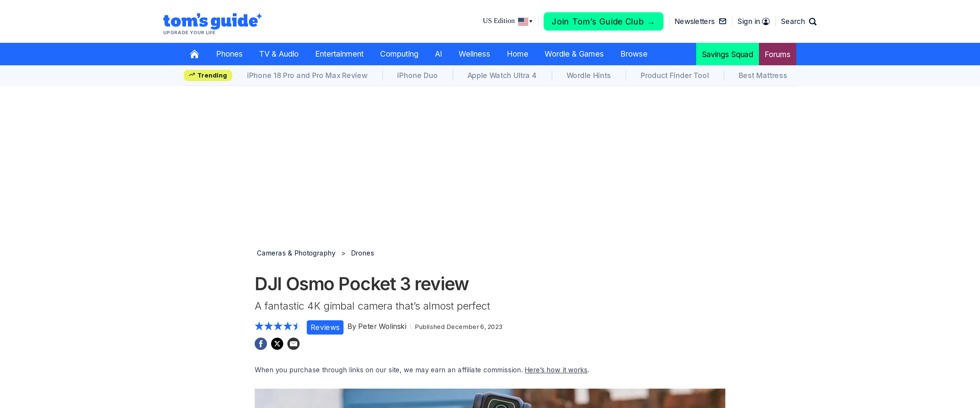Image resolution: width=980 pixels, height=408 pixels.
Task: Open the Forums section
Action: pos(778,54)
